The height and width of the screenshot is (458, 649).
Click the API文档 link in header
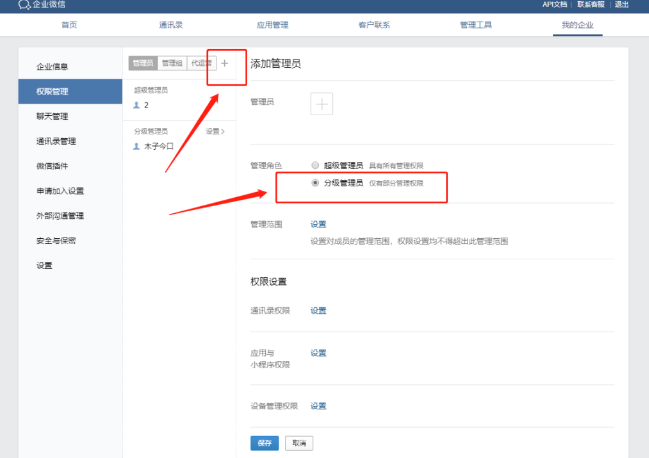pyautogui.click(x=555, y=5)
